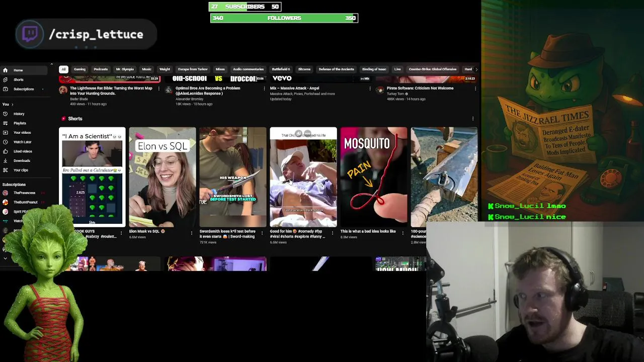Select the Binding of Isaac chip

[x=374, y=69]
